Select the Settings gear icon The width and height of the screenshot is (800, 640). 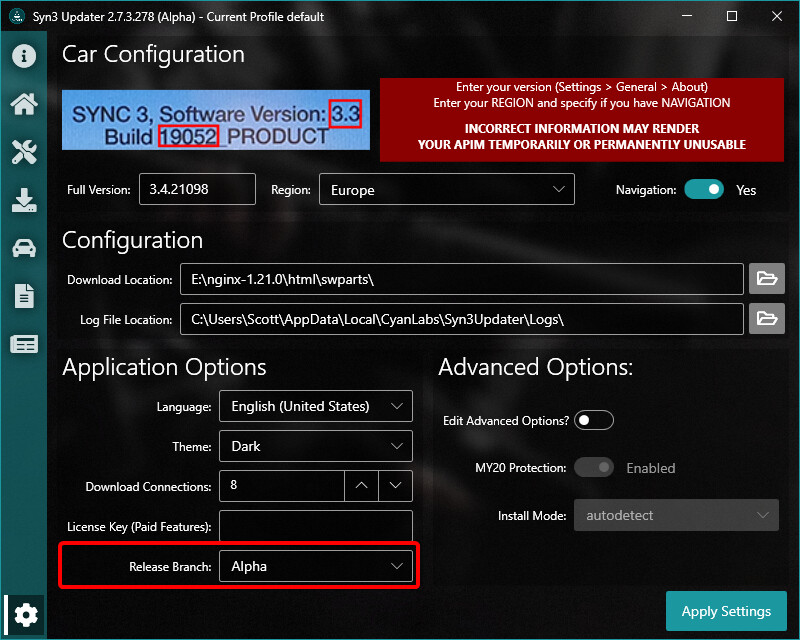click(26, 614)
